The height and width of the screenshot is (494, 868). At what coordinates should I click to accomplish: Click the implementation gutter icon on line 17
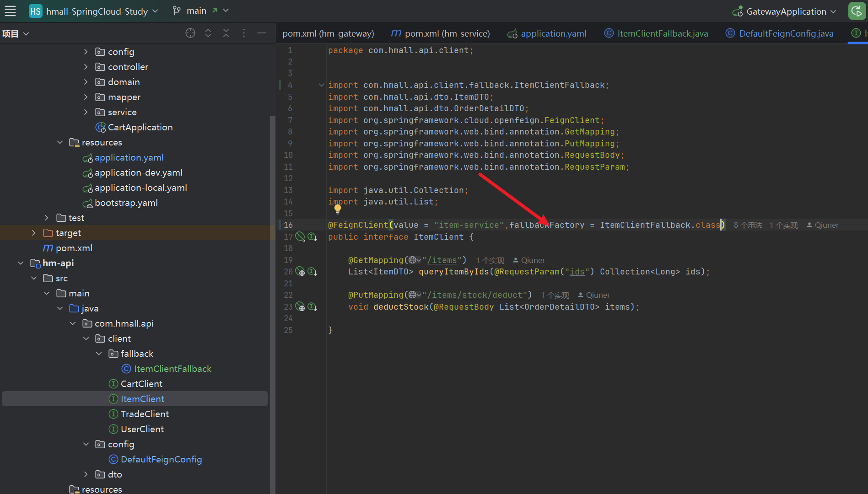pyautogui.click(x=313, y=237)
